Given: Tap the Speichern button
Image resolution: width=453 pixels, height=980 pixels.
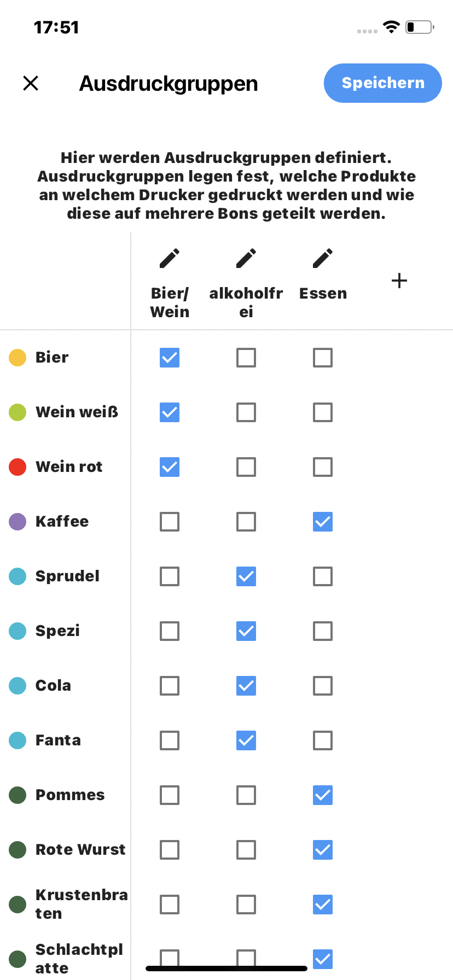Looking at the screenshot, I should (x=383, y=83).
